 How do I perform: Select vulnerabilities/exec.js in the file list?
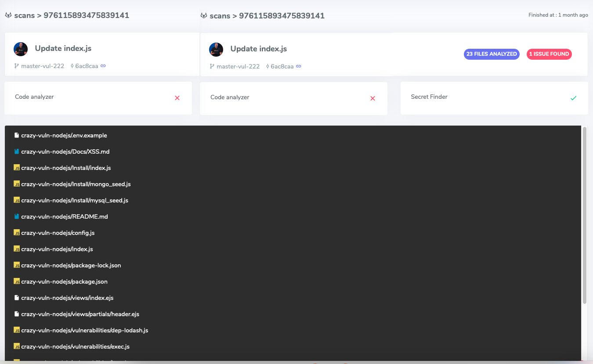[76, 346]
